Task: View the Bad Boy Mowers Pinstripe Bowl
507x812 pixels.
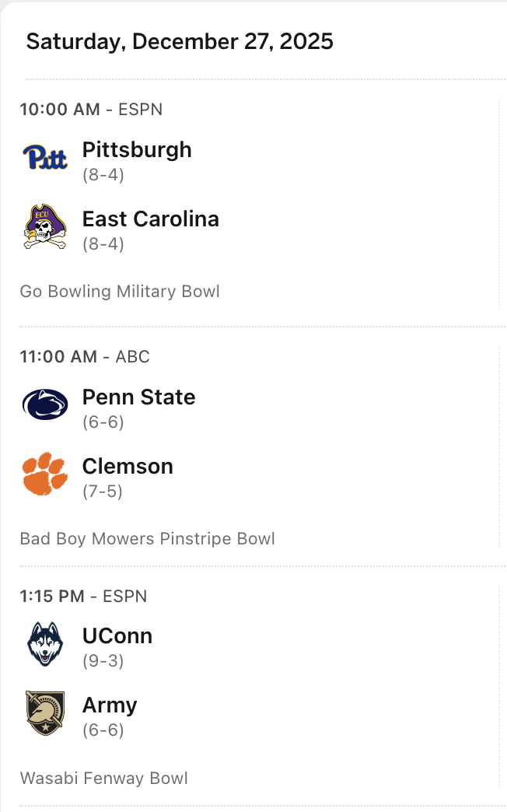Action: click(147, 539)
